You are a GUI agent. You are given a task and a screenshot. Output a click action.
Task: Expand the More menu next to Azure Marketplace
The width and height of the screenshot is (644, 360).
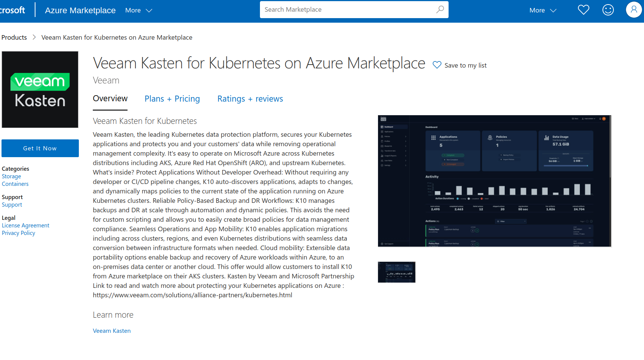pos(138,11)
